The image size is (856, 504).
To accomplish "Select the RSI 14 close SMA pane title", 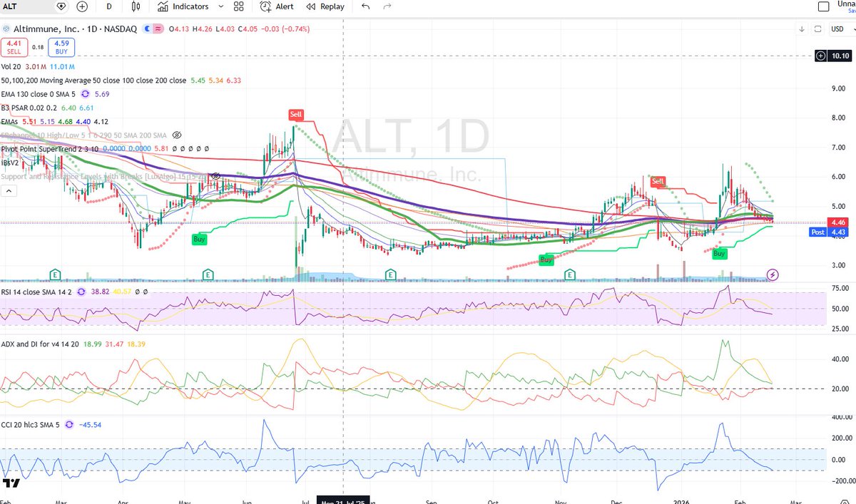I will click(36, 292).
